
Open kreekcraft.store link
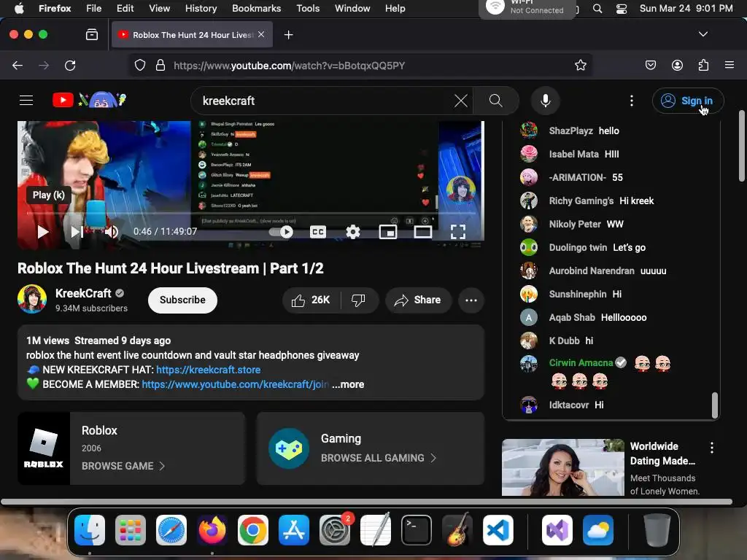[x=208, y=370]
